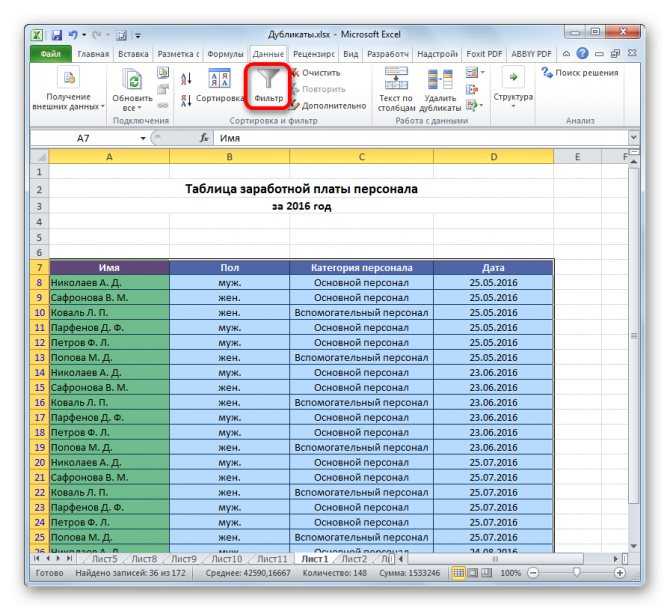
Task: Switch to Normal view icon in the status bar
Action: tap(458, 573)
